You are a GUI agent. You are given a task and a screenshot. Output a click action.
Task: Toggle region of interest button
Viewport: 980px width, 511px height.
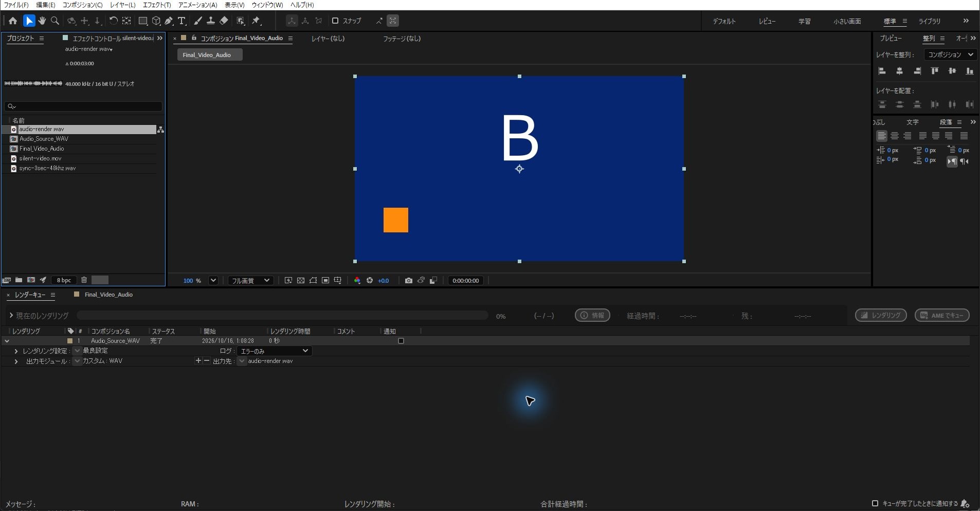coord(325,281)
